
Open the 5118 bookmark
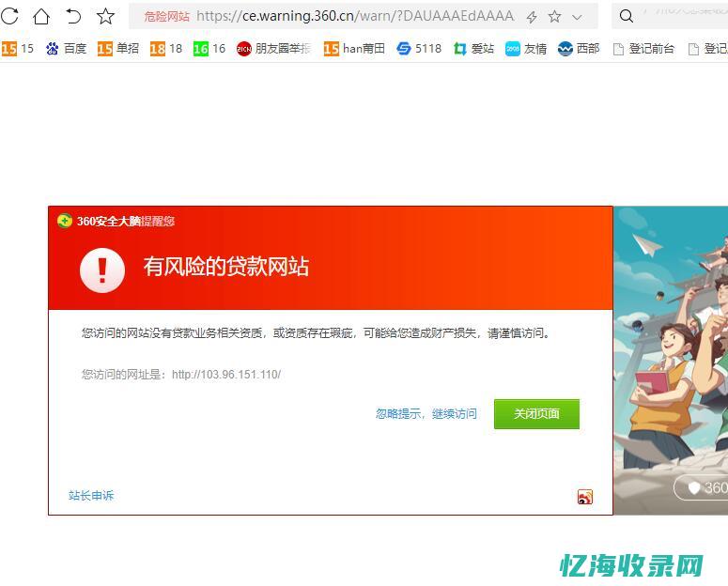point(419,48)
